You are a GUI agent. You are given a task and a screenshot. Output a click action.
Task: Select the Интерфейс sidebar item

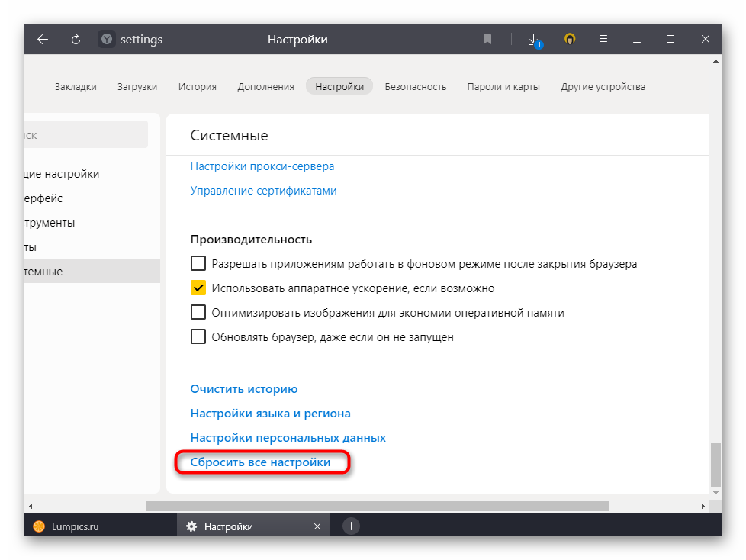92,198
